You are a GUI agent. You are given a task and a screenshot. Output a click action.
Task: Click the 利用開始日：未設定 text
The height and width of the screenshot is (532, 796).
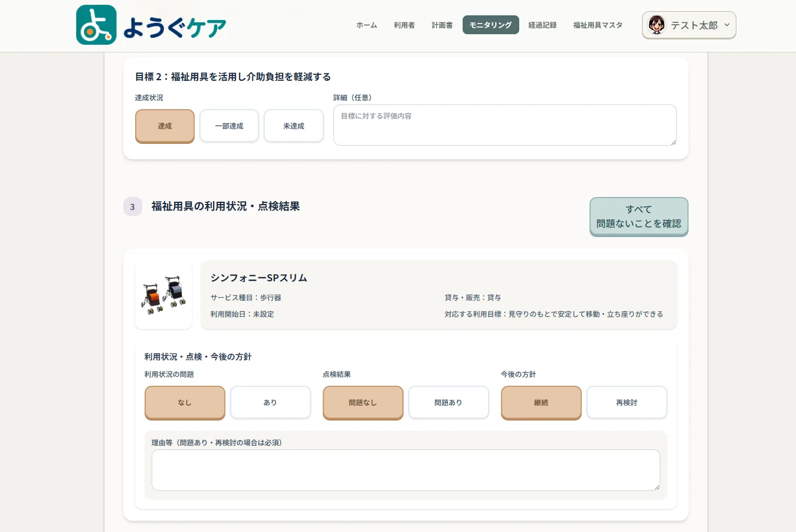pyautogui.click(x=242, y=314)
